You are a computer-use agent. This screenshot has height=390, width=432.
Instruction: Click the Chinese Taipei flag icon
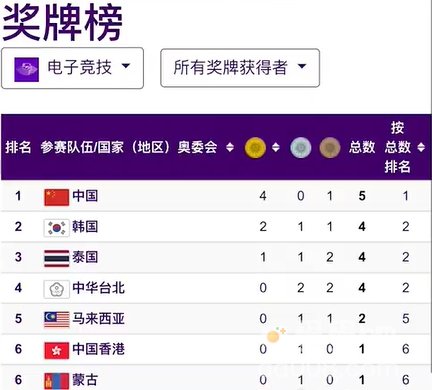(57, 289)
